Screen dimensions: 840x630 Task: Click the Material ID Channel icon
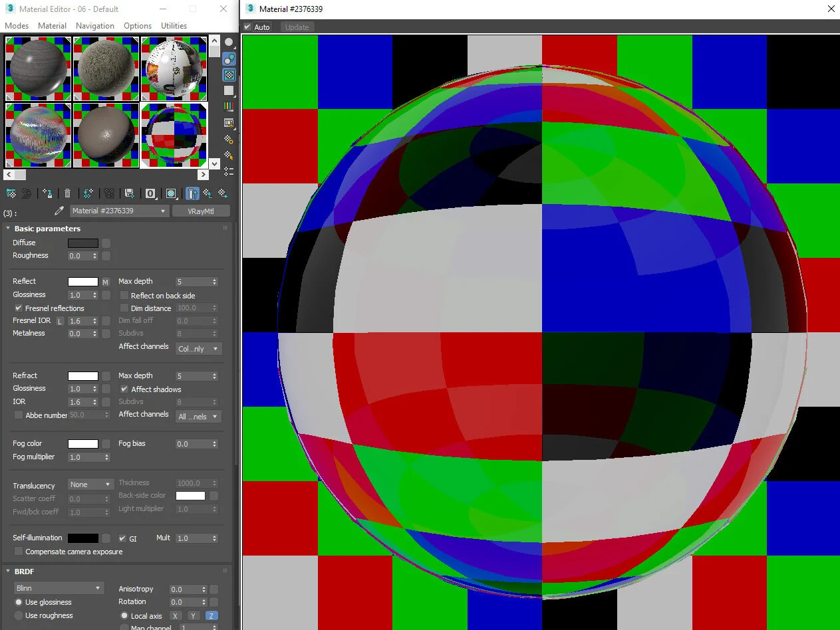pyautogui.click(x=150, y=193)
